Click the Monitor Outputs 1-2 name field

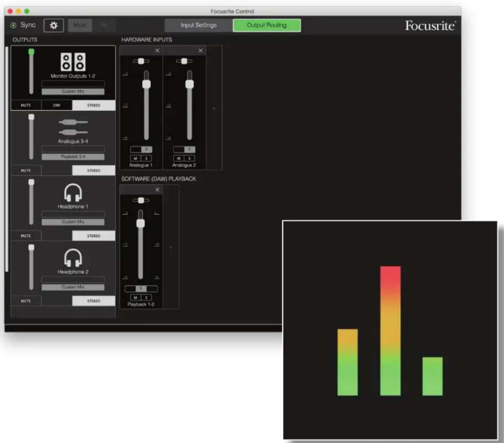[73, 84]
